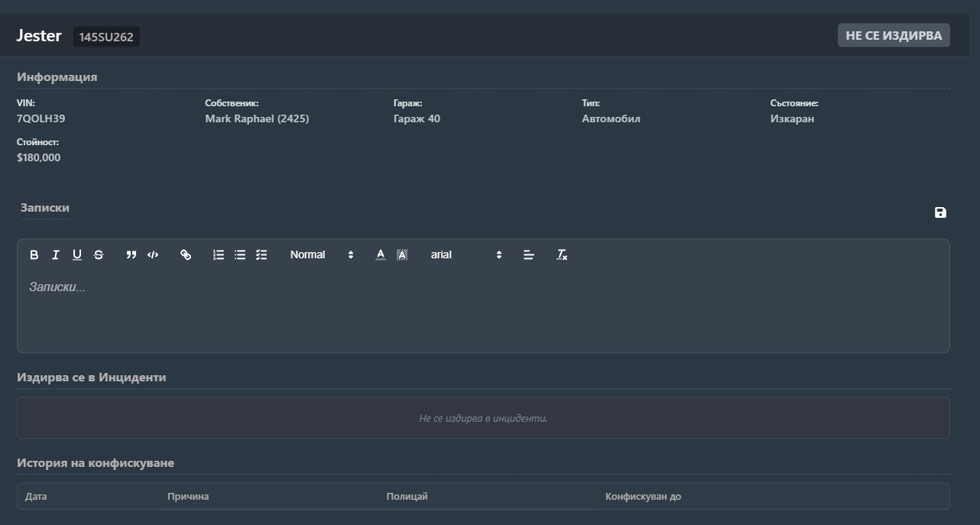Click the vehicle value $180,000
This screenshot has height=525, width=980.
pos(39,157)
